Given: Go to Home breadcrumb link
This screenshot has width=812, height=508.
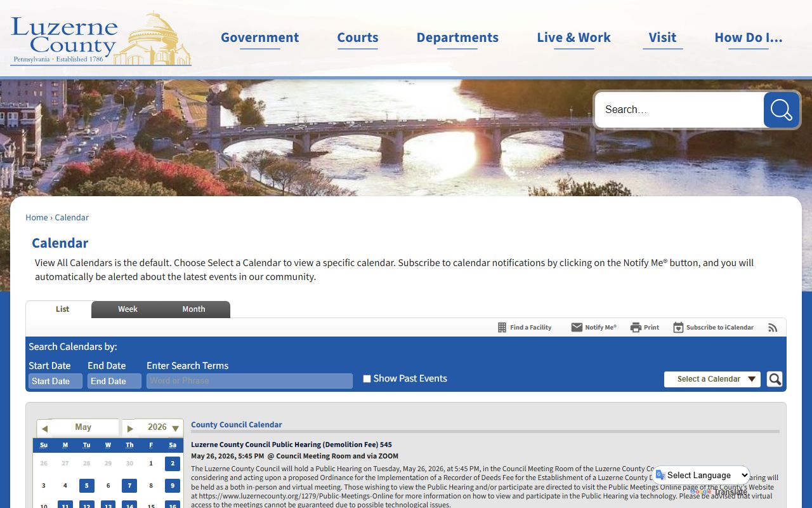Looking at the screenshot, I should coord(37,217).
